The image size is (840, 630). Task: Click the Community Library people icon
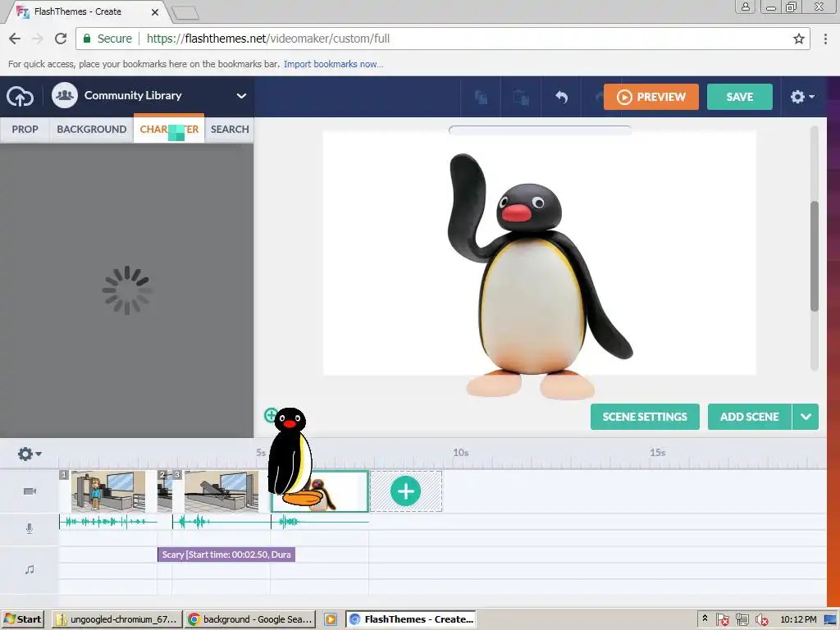pyautogui.click(x=65, y=95)
